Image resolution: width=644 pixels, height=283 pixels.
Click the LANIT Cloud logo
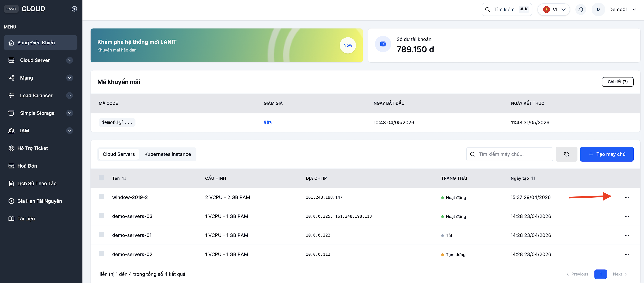[x=25, y=9]
